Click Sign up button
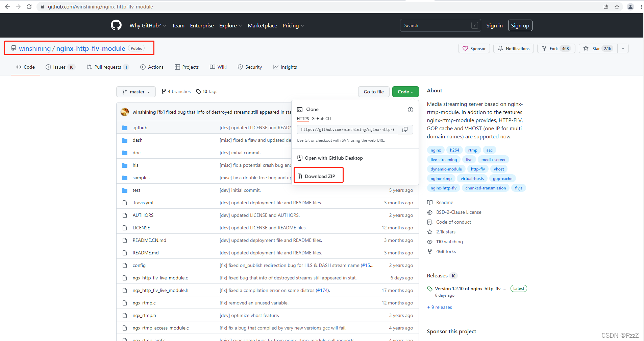Image resolution: width=644 pixels, height=341 pixels. point(520,25)
